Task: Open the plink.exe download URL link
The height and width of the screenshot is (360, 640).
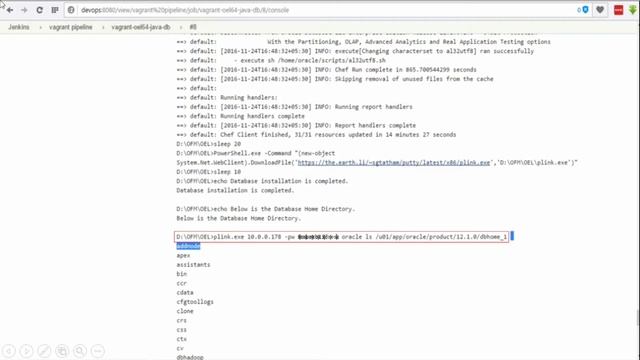Action: [394, 162]
